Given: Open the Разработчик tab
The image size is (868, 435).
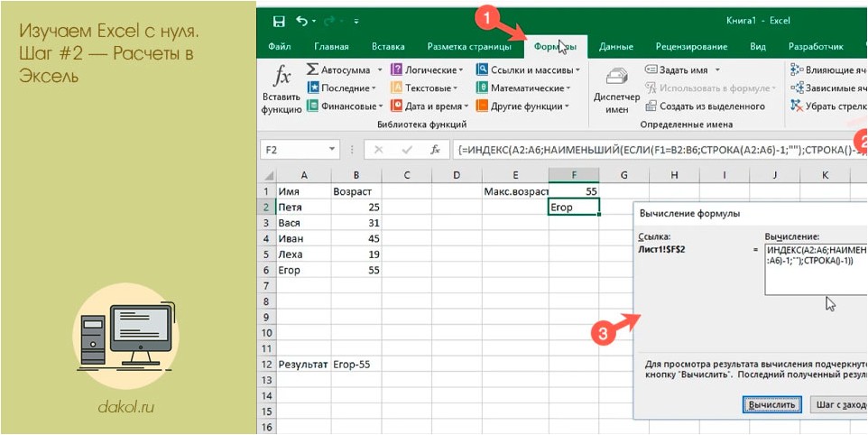Looking at the screenshot, I should [x=816, y=47].
